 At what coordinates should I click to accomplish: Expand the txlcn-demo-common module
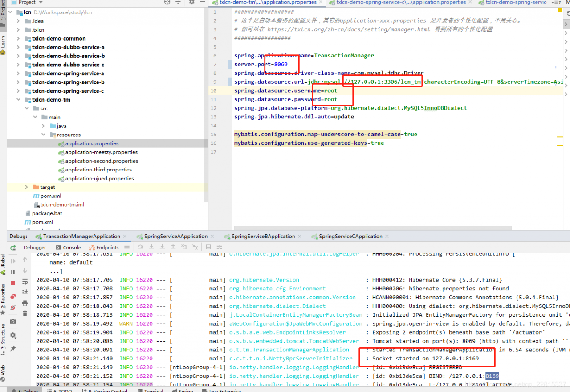18,39
